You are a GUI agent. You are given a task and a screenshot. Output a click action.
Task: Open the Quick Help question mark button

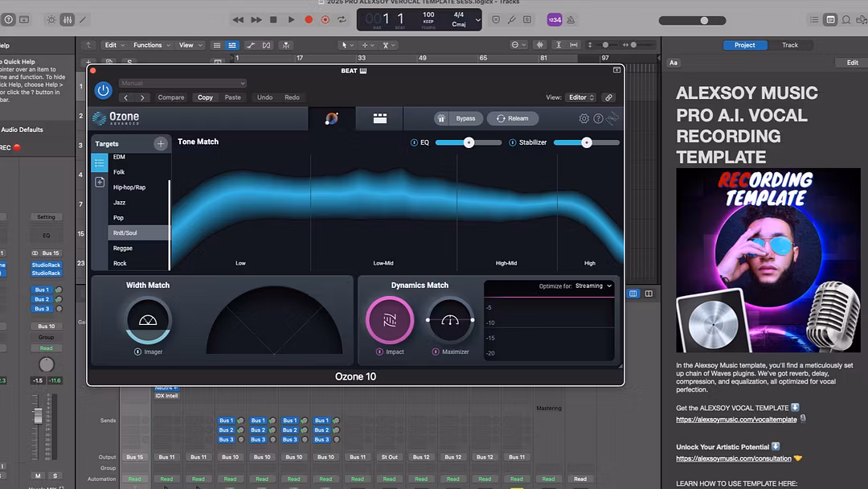(x=8, y=20)
